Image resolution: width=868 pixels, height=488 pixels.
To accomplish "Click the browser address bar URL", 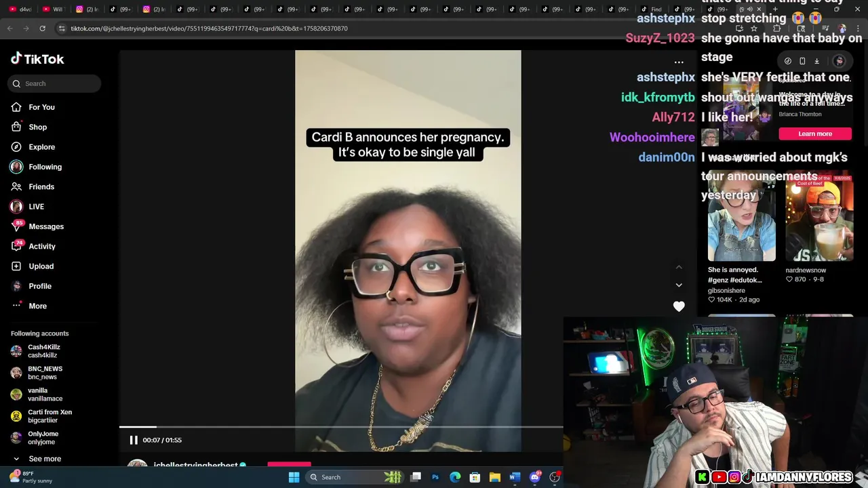I will click(209, 28).
